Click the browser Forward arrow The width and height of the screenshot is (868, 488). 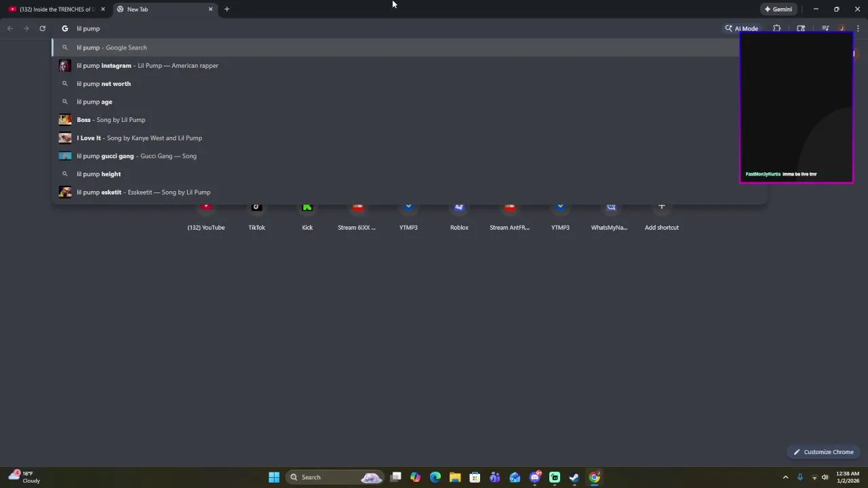point(26,28)
